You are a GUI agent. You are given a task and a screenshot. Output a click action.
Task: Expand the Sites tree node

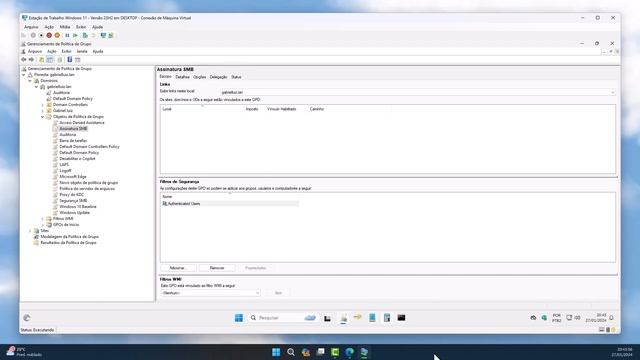click(30, 231)
